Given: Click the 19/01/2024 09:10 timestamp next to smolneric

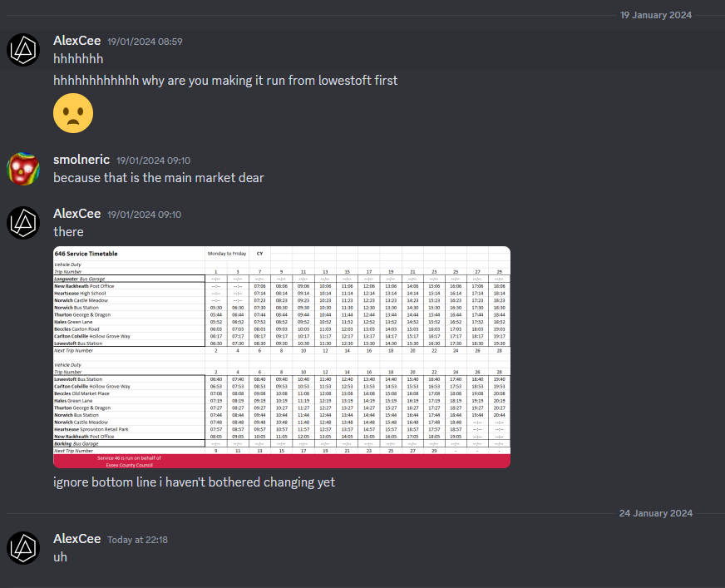Looking at the screenshot, I should [153, 161].
